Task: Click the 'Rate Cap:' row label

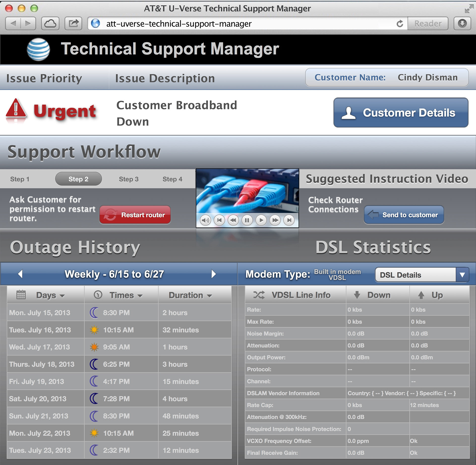Action: pyautogui.click(x=260, y=405)
